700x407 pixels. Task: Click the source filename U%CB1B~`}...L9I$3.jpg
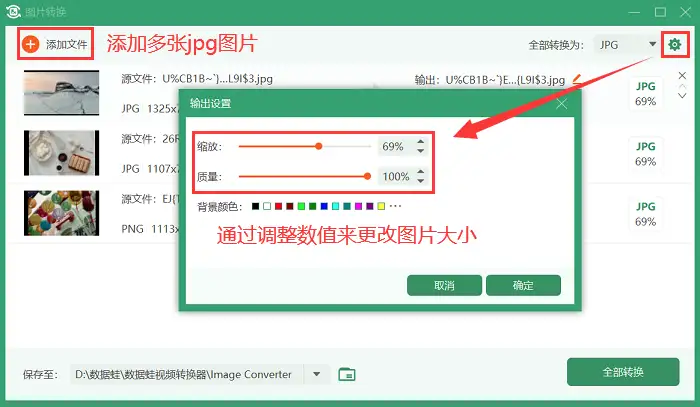217,79
